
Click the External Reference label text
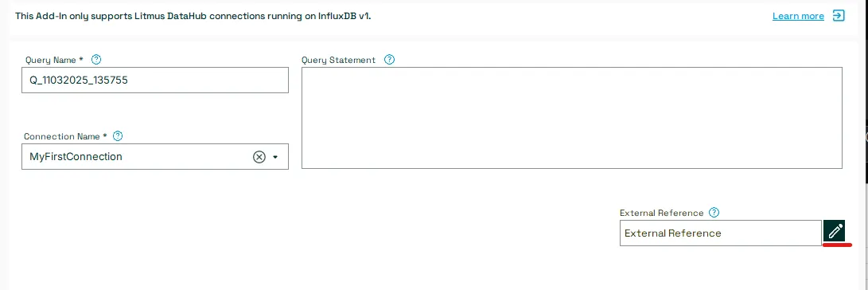click(x=661, y=213)
